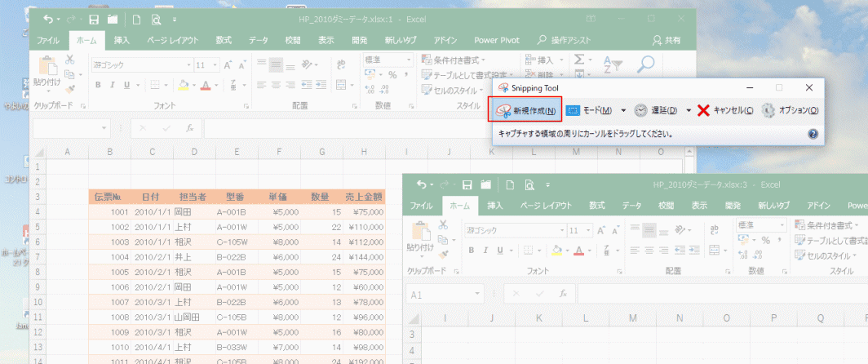Toggle Underline in back Excel window

[126, 86]
